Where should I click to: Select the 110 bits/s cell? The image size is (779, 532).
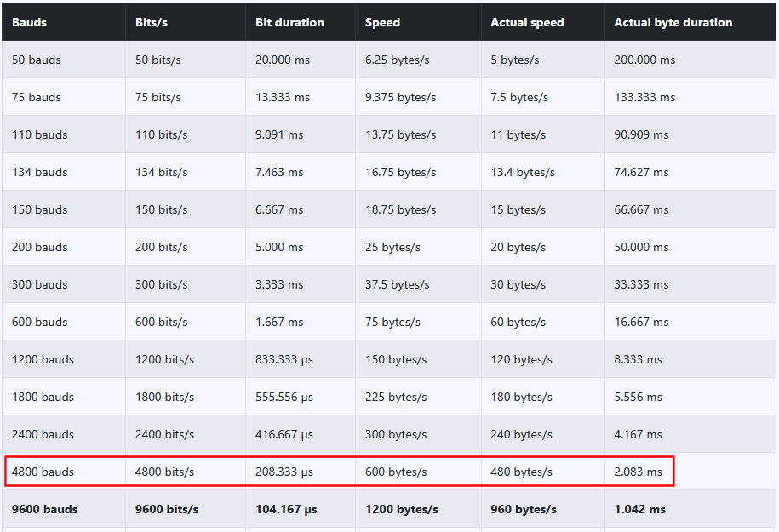tap(161, 134)
